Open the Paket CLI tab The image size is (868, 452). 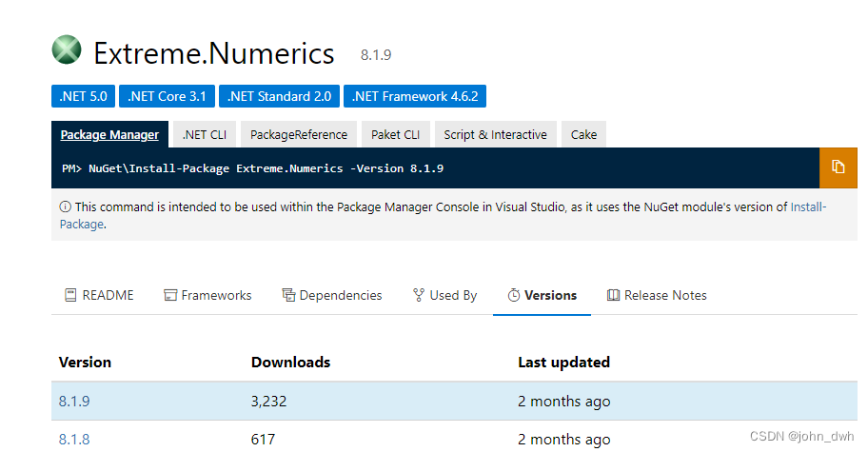[x=395, y=134]
